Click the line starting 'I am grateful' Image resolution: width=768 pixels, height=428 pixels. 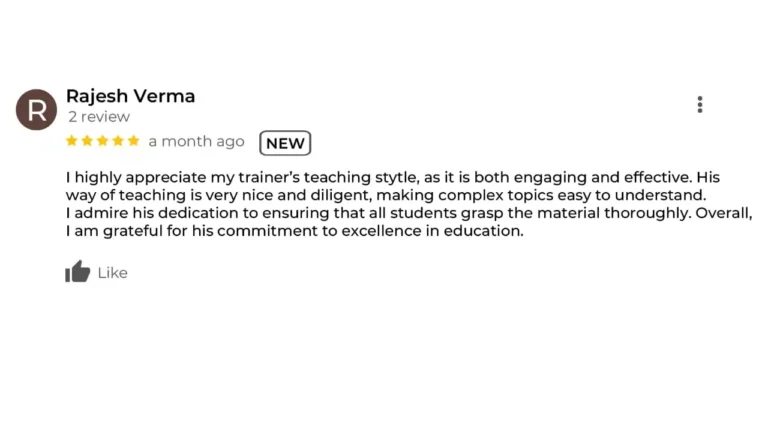tap(295, 231)
